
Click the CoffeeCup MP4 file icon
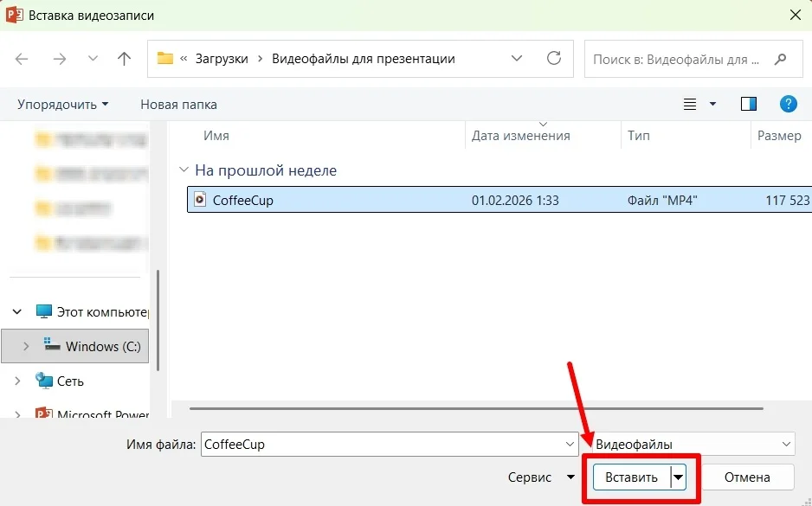click(200, 199)
